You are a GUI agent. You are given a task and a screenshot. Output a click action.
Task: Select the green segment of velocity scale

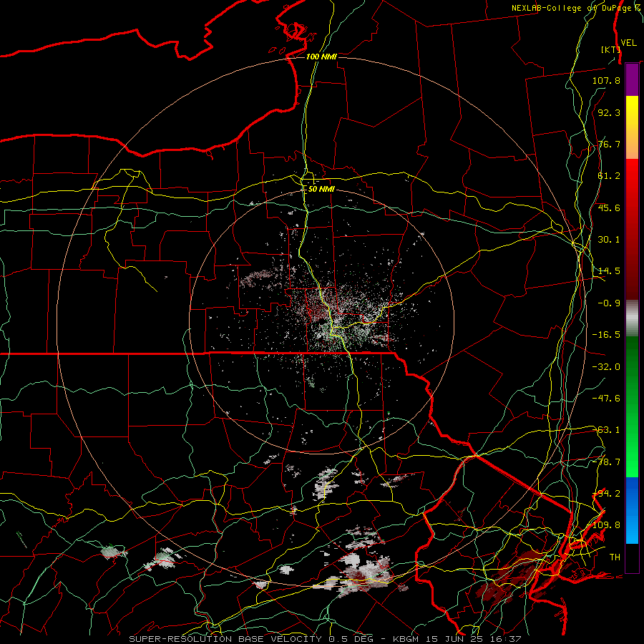pos(632,406)
